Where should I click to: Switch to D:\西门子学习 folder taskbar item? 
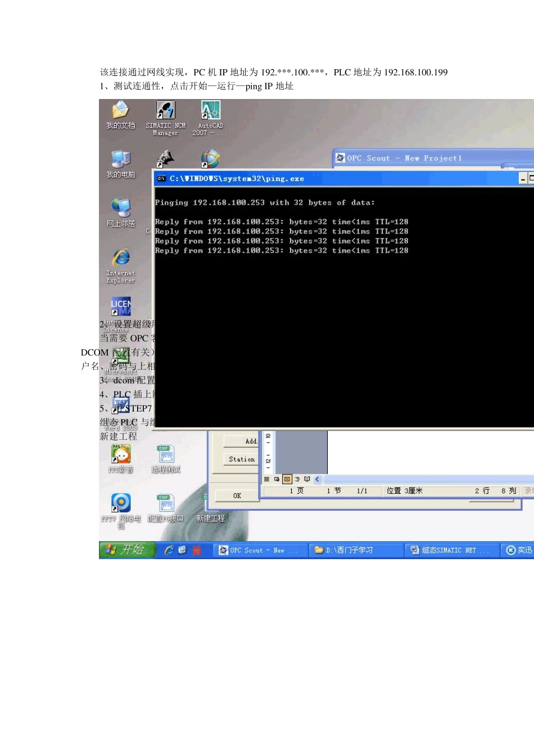(355, 550)
